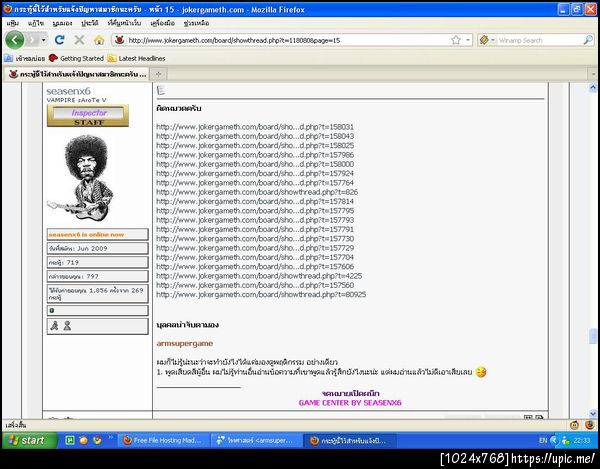Click the join date Jun 2009 field

pyautogui.click(x=97, y=248)
